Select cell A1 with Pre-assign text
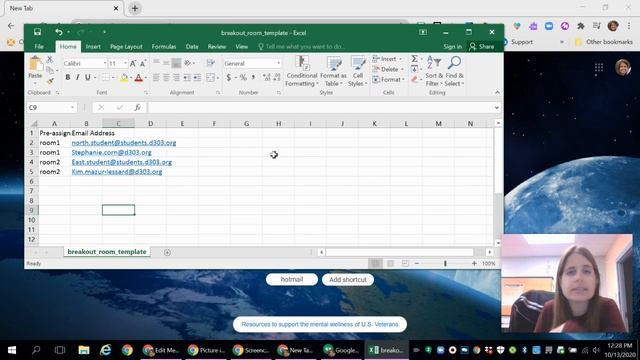Image resolution: width=640 pixels, height=360 pixels. click(54, 133)
